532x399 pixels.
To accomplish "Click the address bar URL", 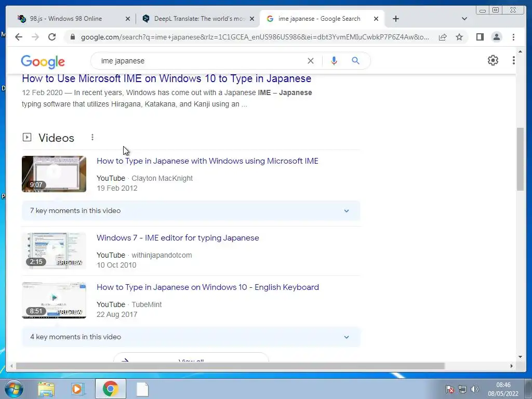I will point(255,37).
